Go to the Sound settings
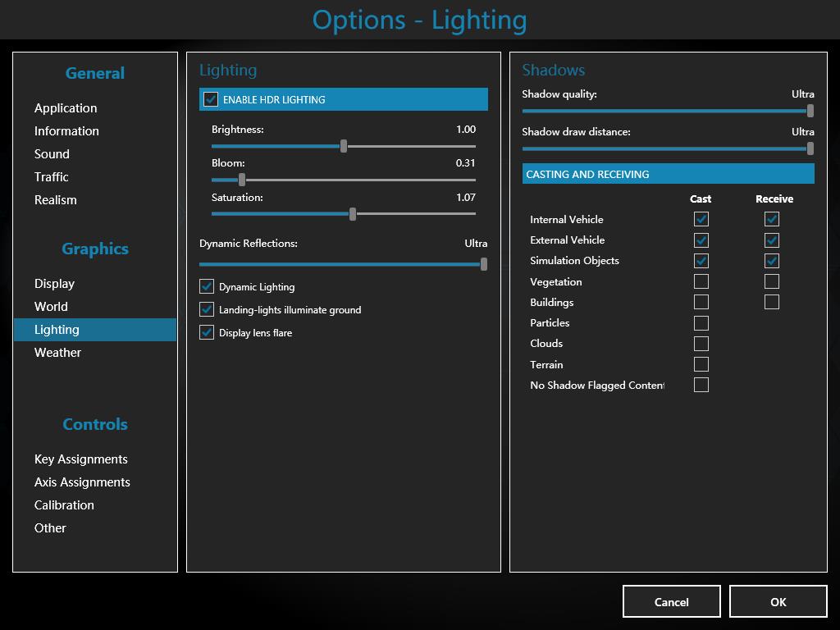This screenshot has height=630, width=840. [52, 154]
